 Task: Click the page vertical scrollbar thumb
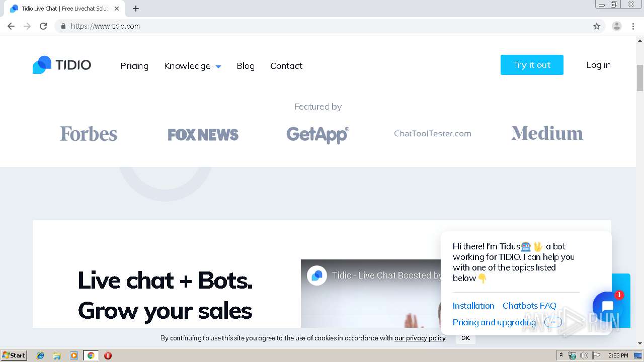click(640, 78)
